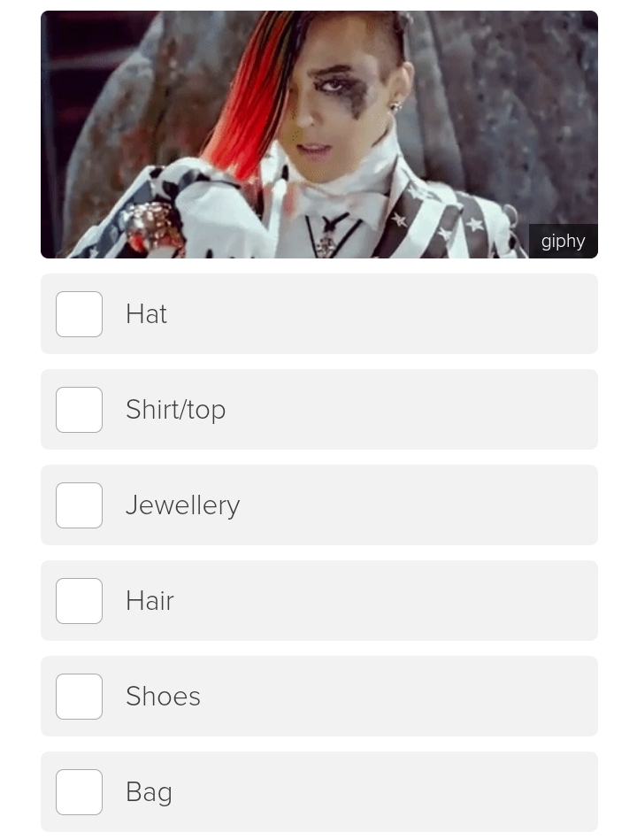Click the Hat label text
This screenshot has width=637, height=840.
click(x=146, y=314)
